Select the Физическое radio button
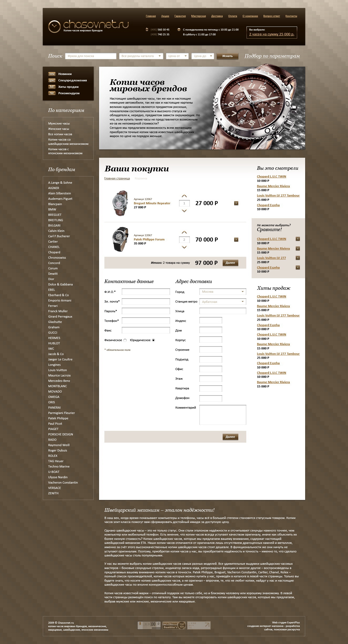This screenshot has width=348, height=644. (125, 340)
